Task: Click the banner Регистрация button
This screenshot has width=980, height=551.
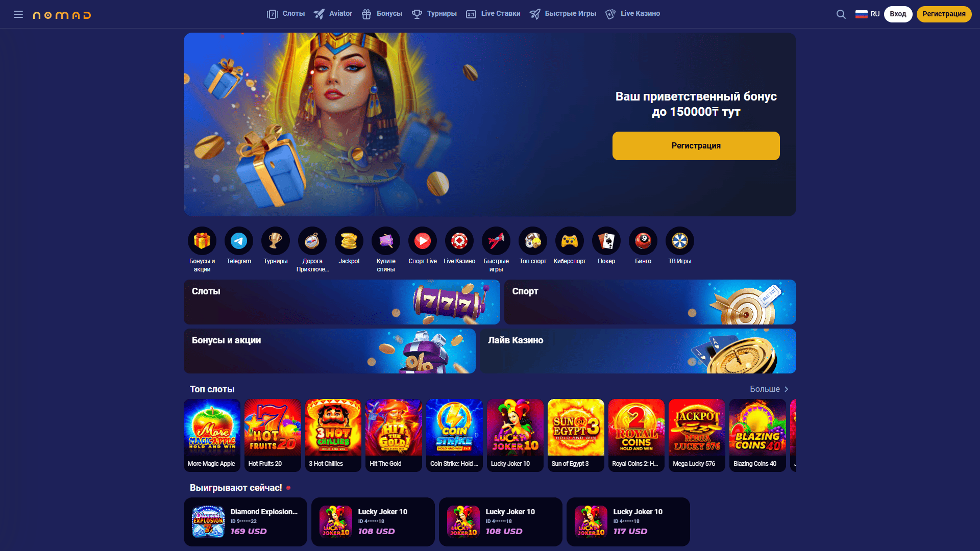Action: (696, 146)
